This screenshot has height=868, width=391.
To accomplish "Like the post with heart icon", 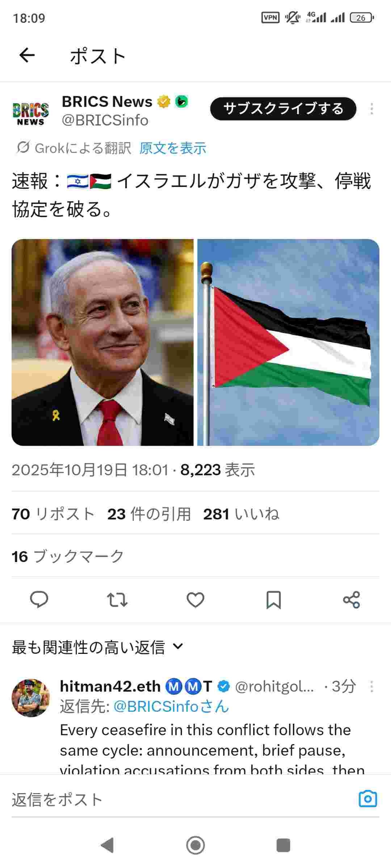I will tap(195, 600).
